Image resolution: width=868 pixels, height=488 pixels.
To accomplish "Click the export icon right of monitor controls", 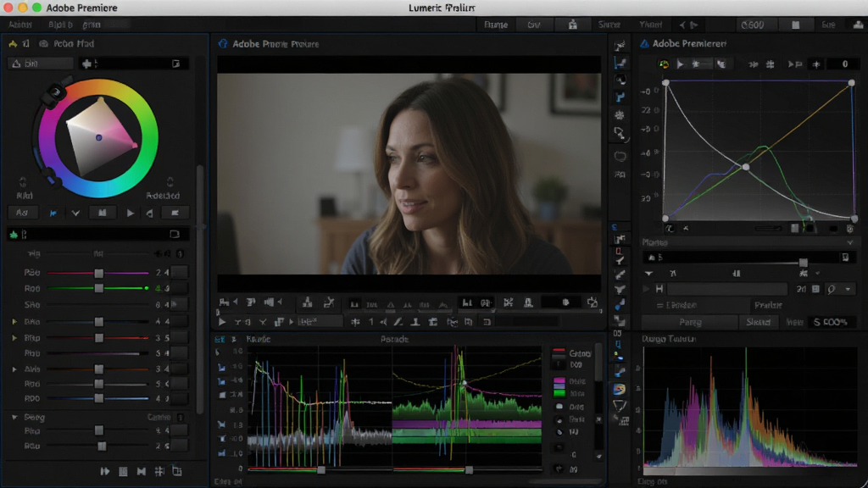I will pyautogui.click(x=593, y=302).
